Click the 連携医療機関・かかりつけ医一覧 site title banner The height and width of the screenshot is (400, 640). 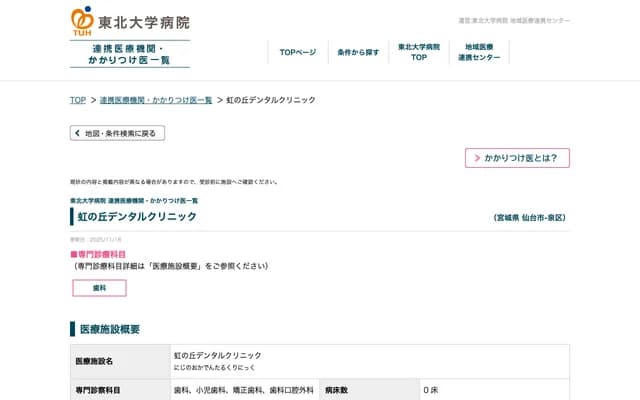(x=130, y=54)
